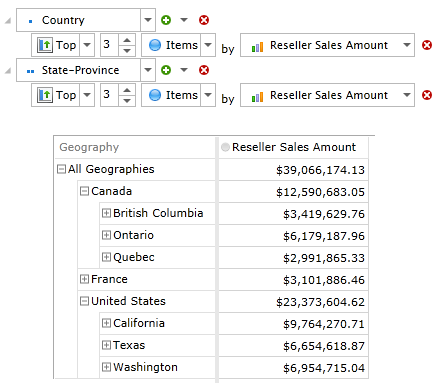Screen dimensions: 447x383
Task: Expand the British Columbia node
Action: [x=106, y=213]
